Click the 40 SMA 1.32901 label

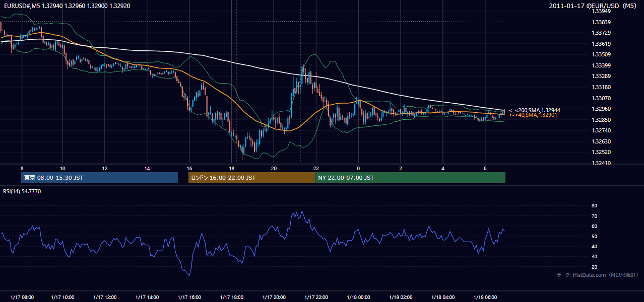(x=533, y=115)
